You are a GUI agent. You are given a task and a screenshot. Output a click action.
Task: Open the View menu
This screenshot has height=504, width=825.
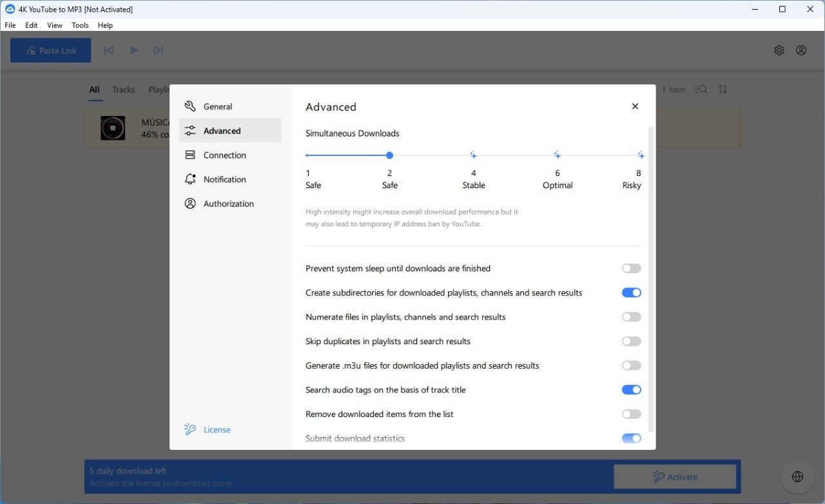pos(55,25)
